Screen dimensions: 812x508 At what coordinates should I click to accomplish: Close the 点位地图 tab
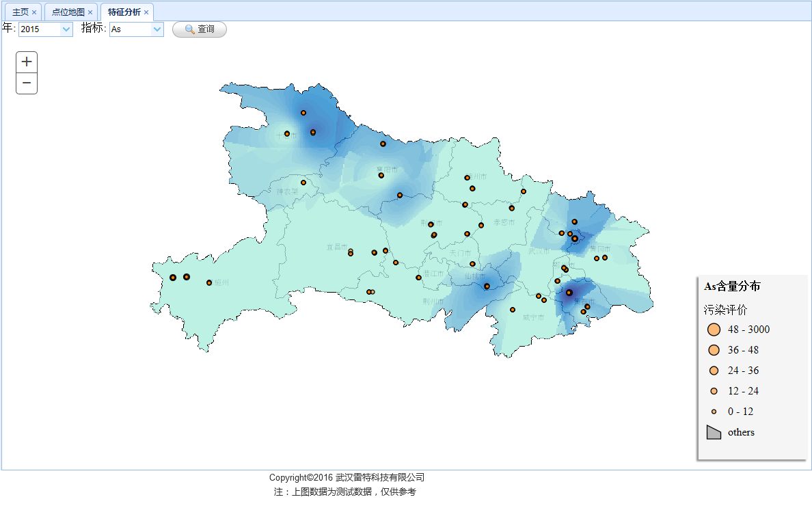[90, 12]
